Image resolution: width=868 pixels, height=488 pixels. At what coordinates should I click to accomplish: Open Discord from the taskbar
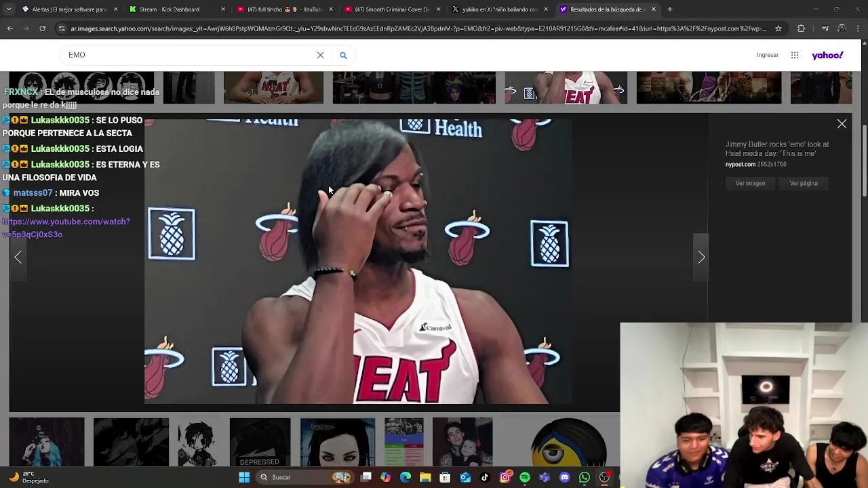click(x=565, y=477)
